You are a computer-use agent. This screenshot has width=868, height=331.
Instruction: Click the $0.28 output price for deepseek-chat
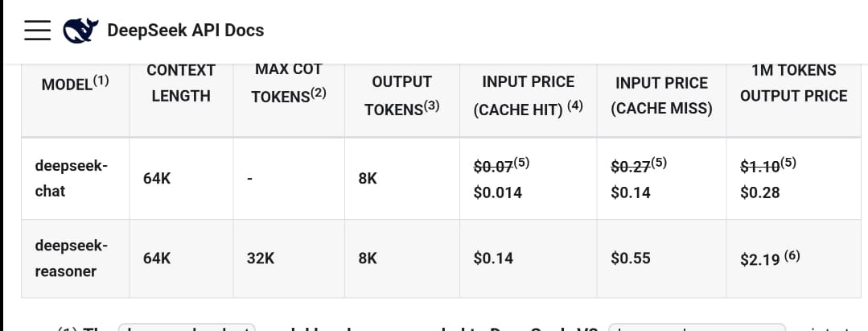point(760,192)
